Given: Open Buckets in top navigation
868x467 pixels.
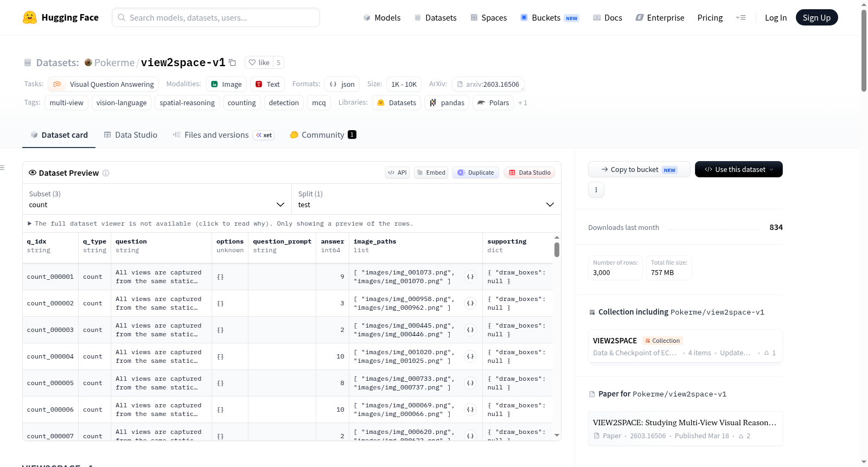Looking at the screenshot, I should click(550, 17).
